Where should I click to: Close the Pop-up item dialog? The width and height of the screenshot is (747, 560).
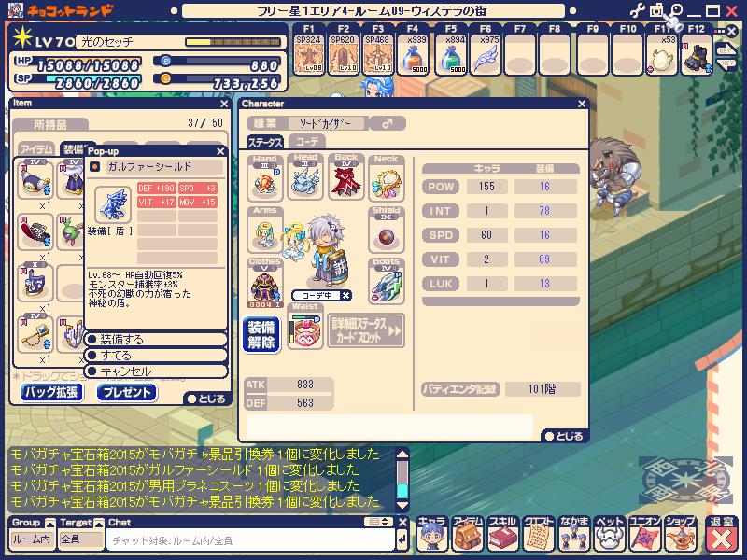pos(220,151)
